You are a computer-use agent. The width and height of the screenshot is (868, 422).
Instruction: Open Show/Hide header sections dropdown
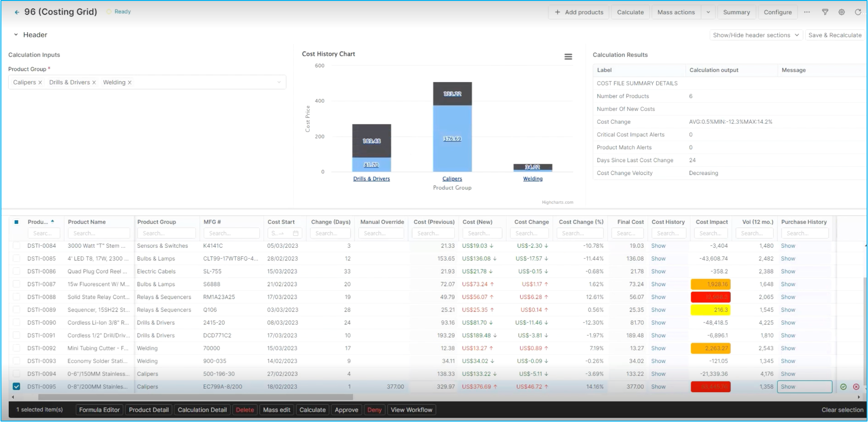click(756, 35)
